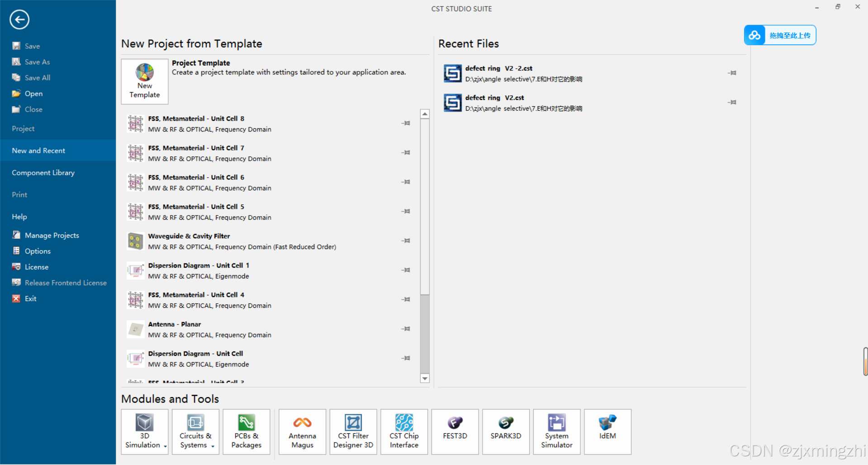Select New and Recent in sidebar
The height and width of the screenshot is (465, 868).
pyautogui.click(x=58, y=150)
